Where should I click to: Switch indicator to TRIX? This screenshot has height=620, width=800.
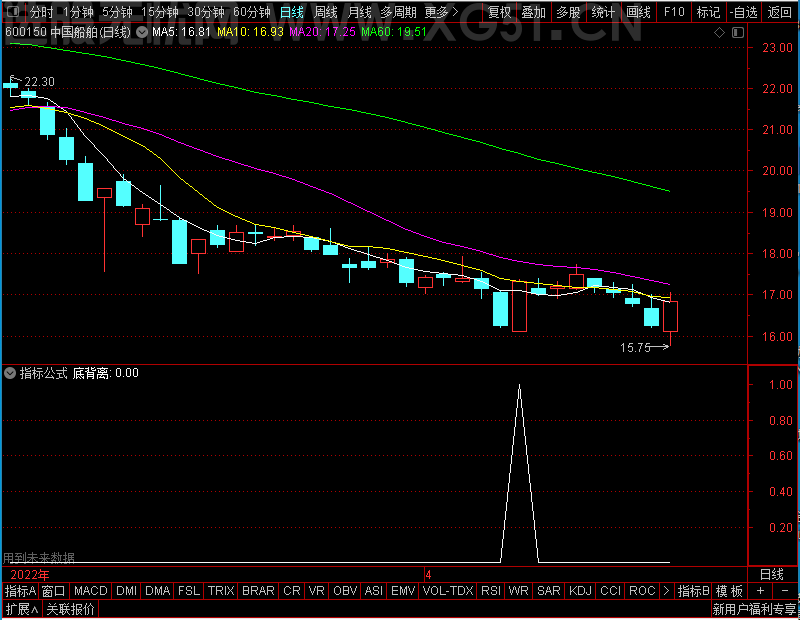tap(221, 591)
